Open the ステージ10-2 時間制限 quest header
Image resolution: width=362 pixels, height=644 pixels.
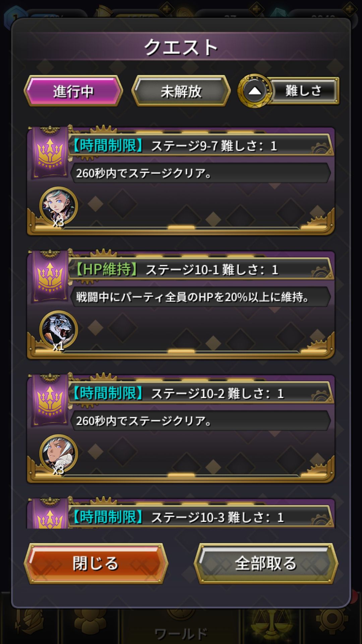coord(201,393)
